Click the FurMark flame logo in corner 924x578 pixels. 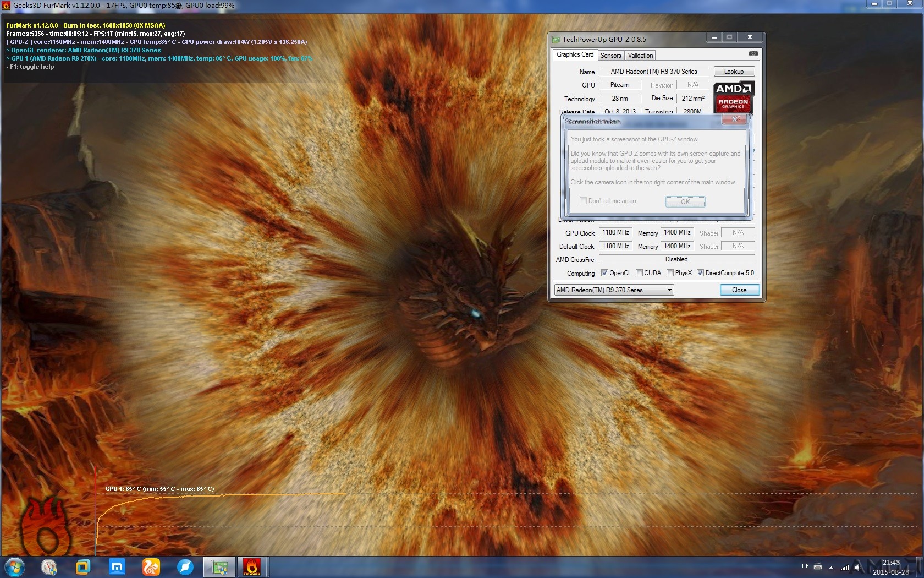pyautogui.click(x=46, y=527)
